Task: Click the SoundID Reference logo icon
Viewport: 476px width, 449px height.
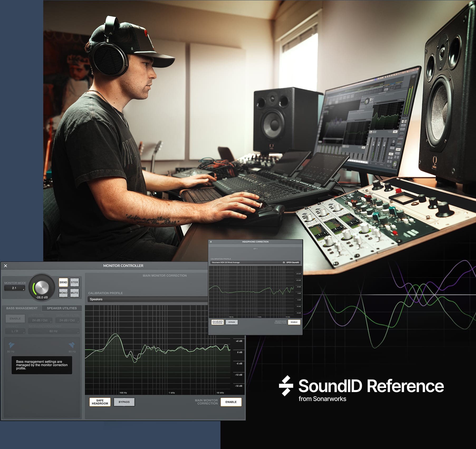Action: (x=286, y=386)
